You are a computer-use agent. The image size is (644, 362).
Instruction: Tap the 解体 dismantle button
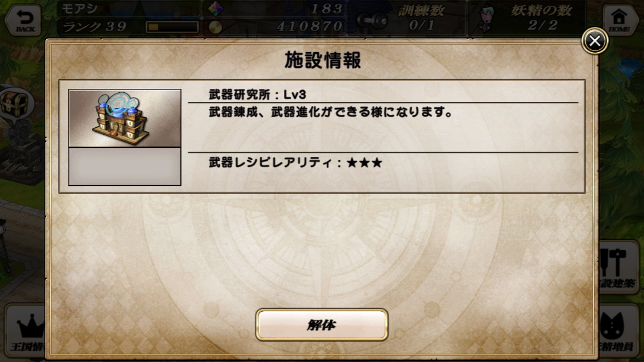(322, 325)
